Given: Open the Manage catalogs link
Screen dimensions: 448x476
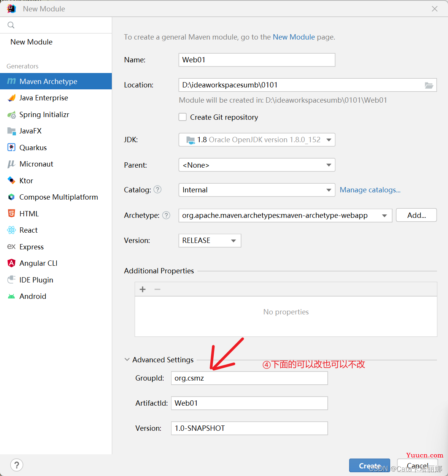Looking at the screenshot, I should click(370, 190).
